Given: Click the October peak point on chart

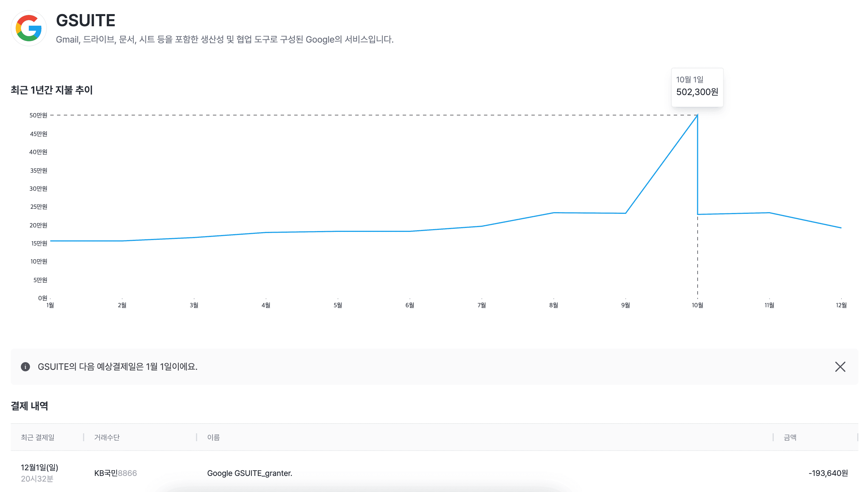Looking at the screenshot, I should [x=697, y=115].
